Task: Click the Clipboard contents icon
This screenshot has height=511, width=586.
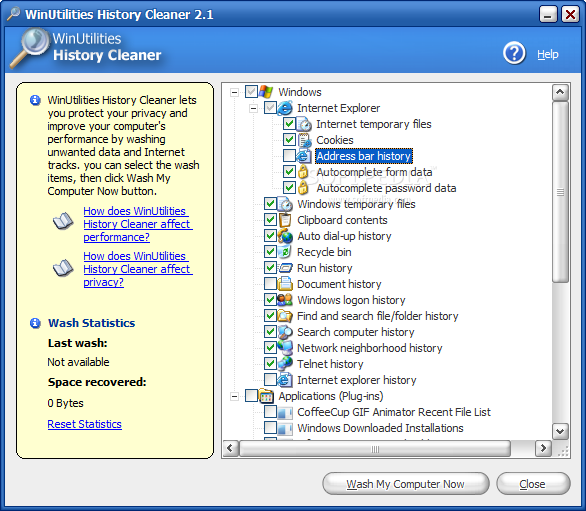Action: (x=285, y=220)
